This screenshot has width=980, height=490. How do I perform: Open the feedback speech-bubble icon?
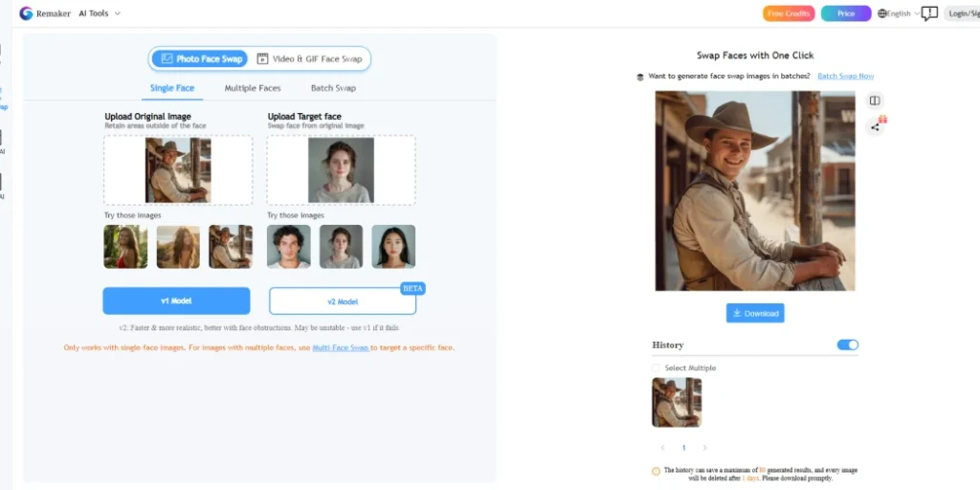[x=929, y=13]
